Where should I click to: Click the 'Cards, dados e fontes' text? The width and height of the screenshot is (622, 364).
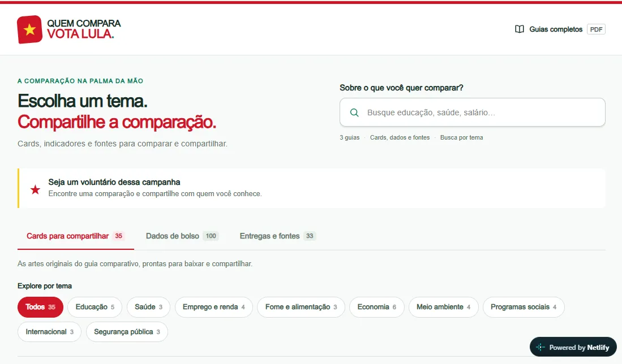(x=400, y=137)
